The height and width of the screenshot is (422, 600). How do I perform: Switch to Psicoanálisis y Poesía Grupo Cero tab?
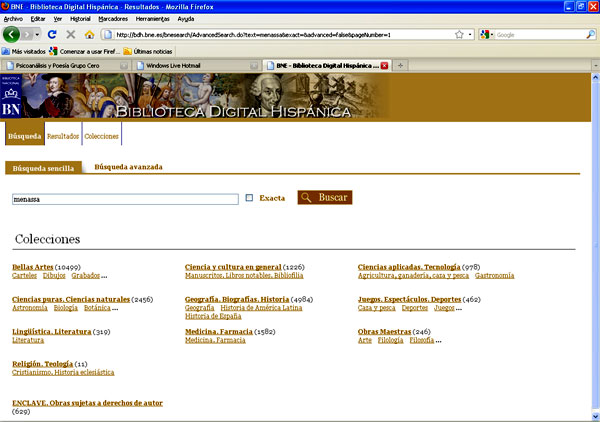(x=66, y=65)
